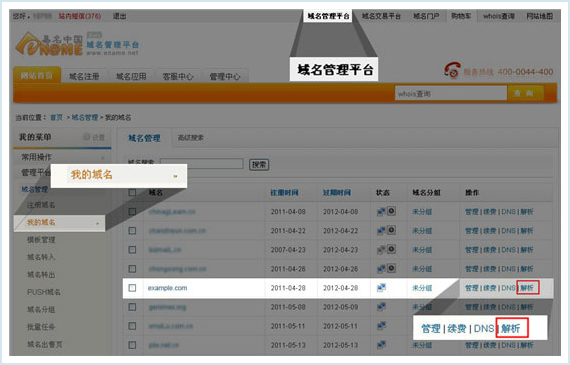This screenshot has height=365, width=570.
Task: Open the 购物车 shopping cart
Action: click(461, 16)
